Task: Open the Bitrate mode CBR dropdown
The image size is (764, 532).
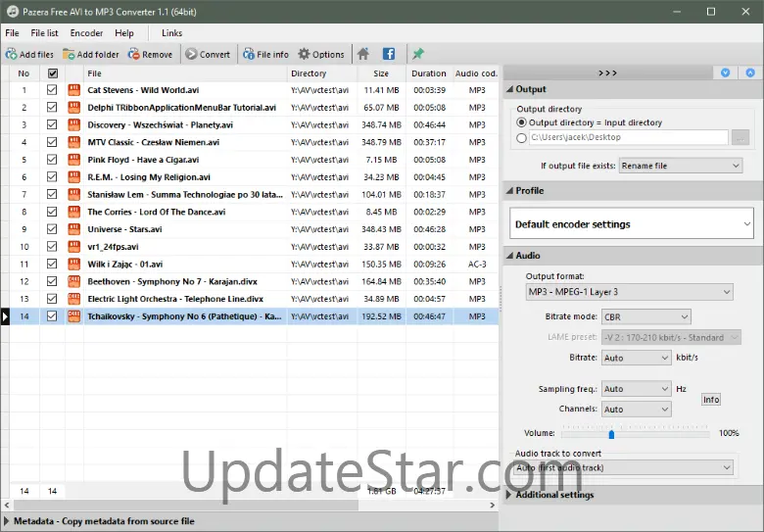Action: tap(646, 317)
